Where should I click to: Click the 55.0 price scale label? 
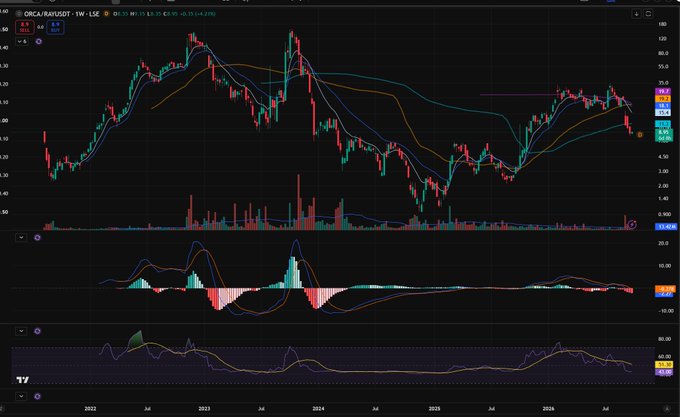coord(663,67)
